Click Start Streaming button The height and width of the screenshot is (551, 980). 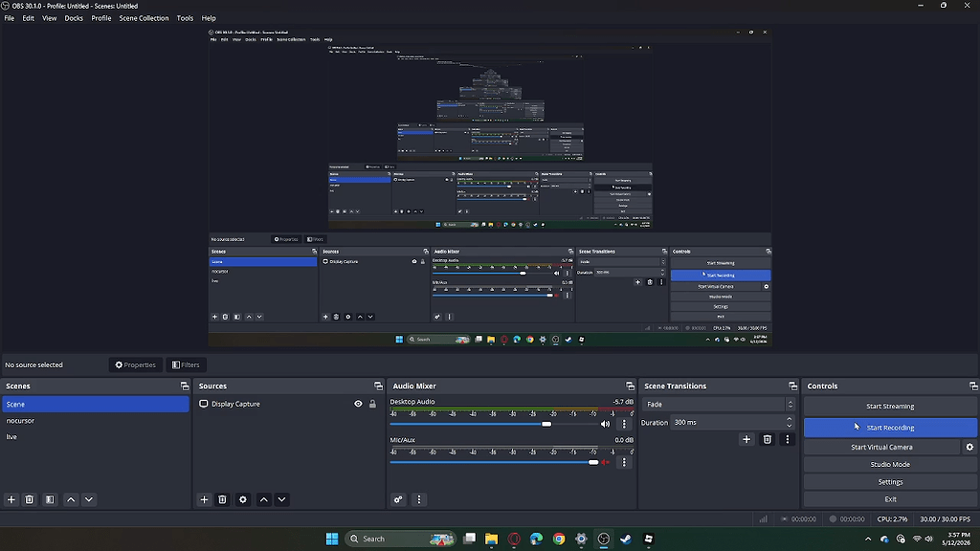890,406
